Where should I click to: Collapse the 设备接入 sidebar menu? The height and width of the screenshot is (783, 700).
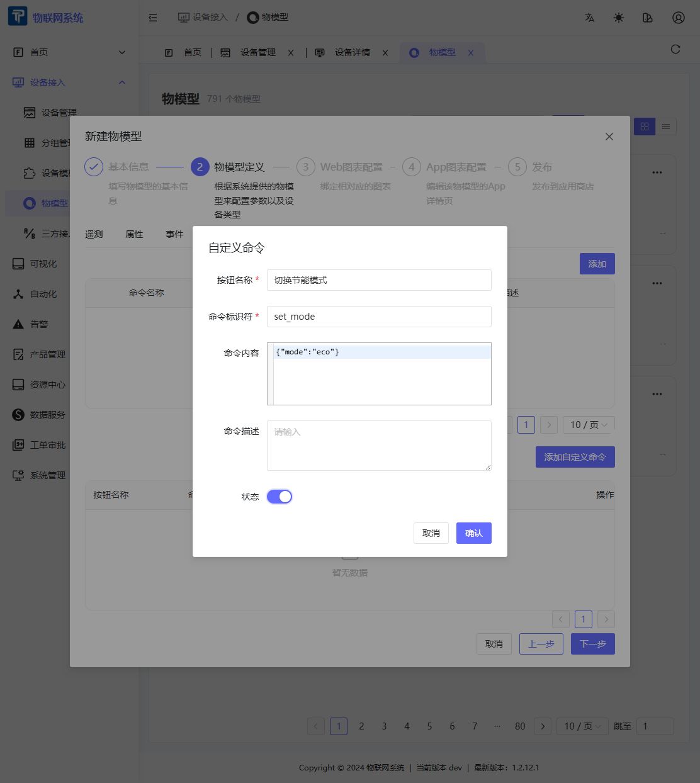point(69,82)
